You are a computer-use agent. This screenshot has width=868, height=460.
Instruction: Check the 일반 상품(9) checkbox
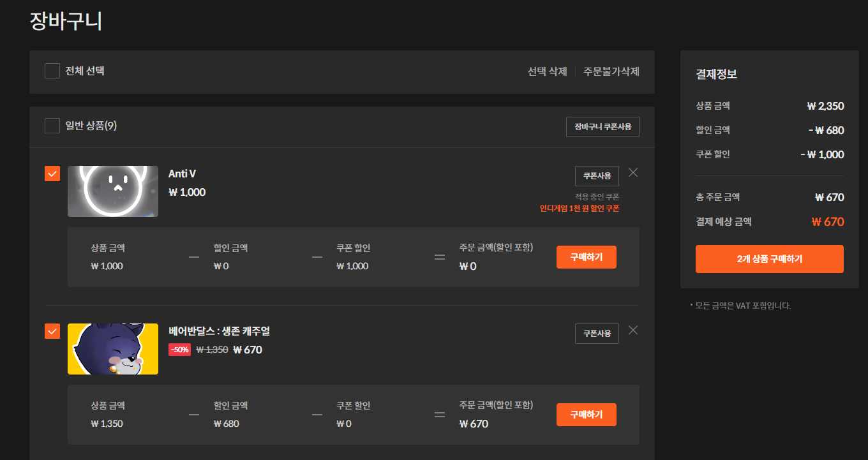52,126
